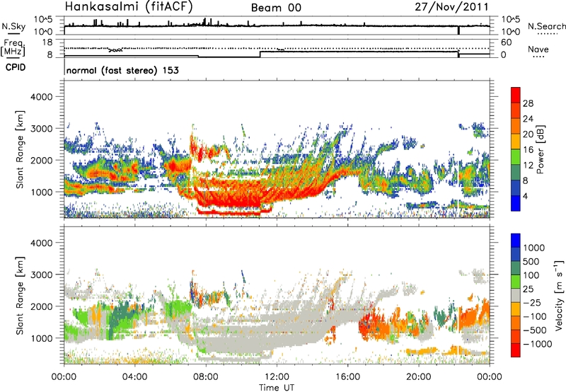Click the Hankasalmi (fitACF) title text
Viewport: 566px width, 392px height.
(129, 6)
